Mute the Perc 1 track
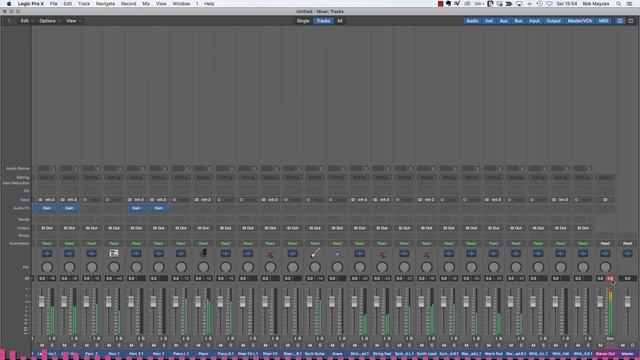This screenshot has height=360, width=640. tap(109, 345)
